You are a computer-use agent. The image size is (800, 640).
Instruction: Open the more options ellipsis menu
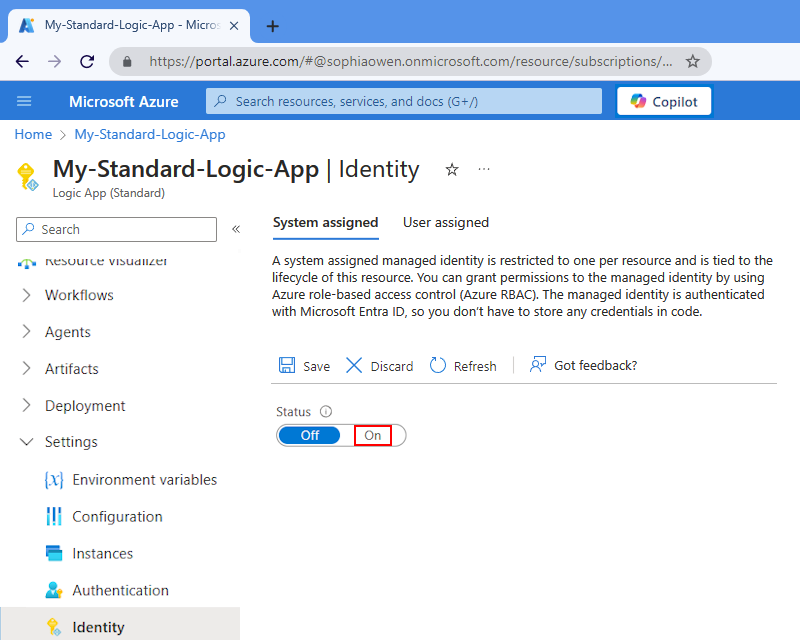(x=484, y=170)
